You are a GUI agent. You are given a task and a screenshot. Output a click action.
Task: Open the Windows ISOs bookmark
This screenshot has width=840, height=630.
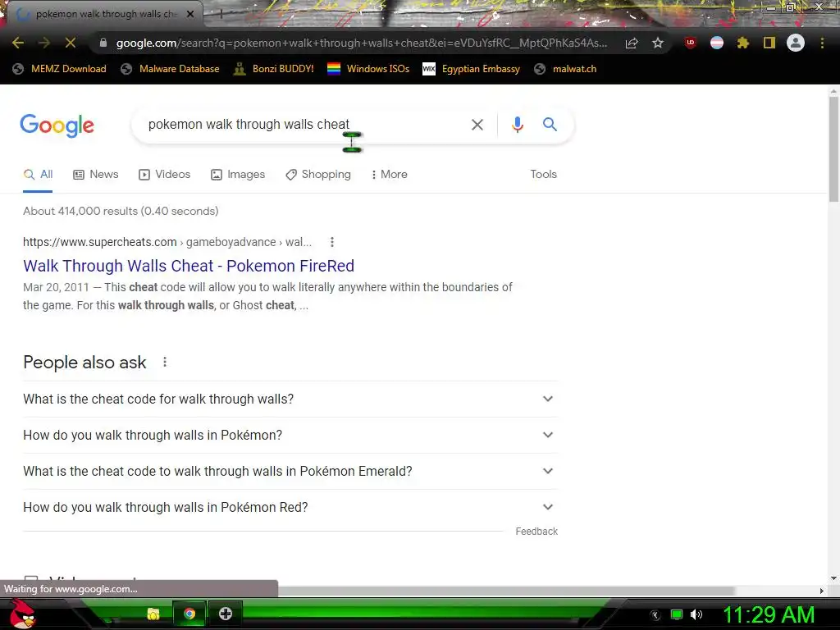(368, 69)
